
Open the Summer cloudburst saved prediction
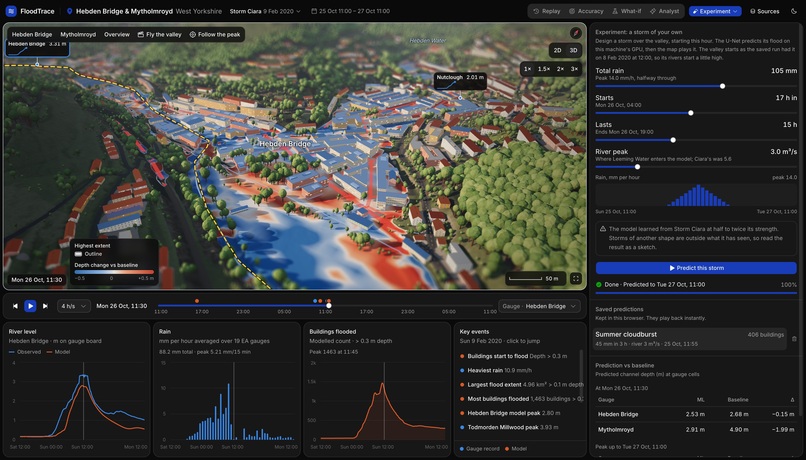click(x=690, y=339)
